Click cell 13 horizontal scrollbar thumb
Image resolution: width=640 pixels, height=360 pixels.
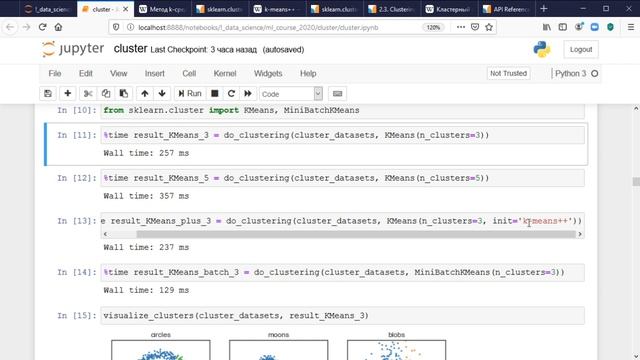(356, 234)
